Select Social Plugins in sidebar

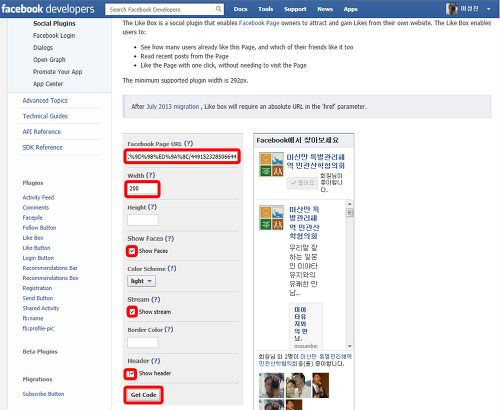coord(54,24)
